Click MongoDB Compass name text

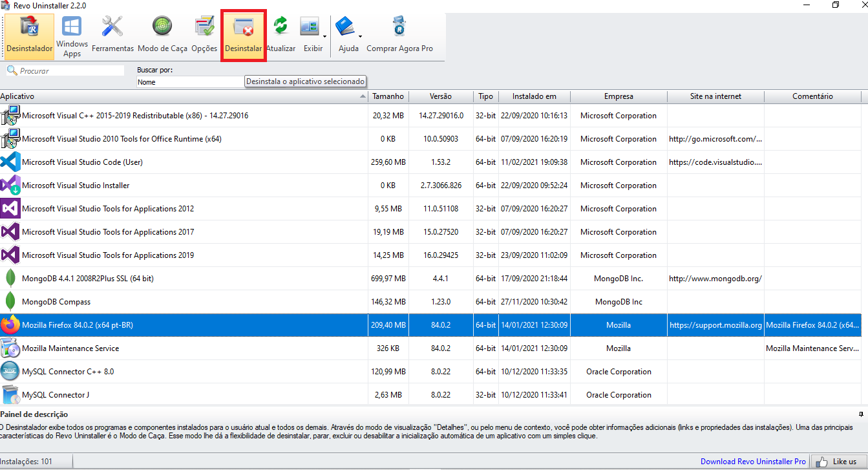[x=56, y=302]
